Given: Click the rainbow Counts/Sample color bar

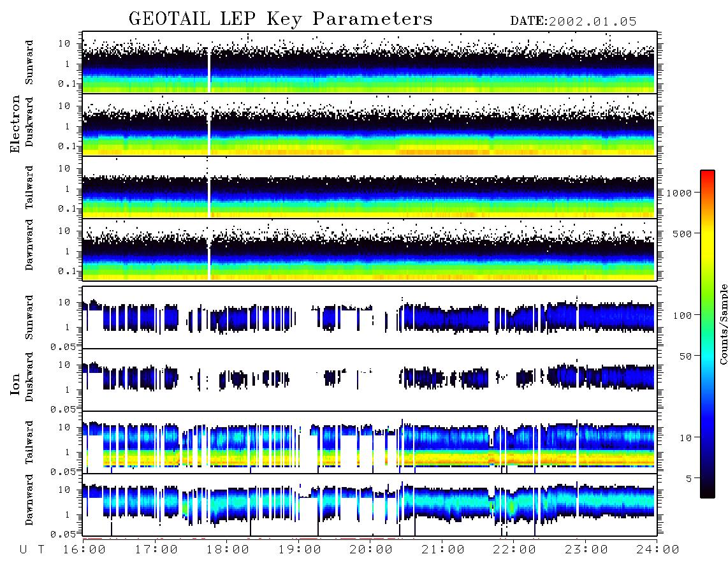Looking at the screenshot, I should (x=707, y=334).
